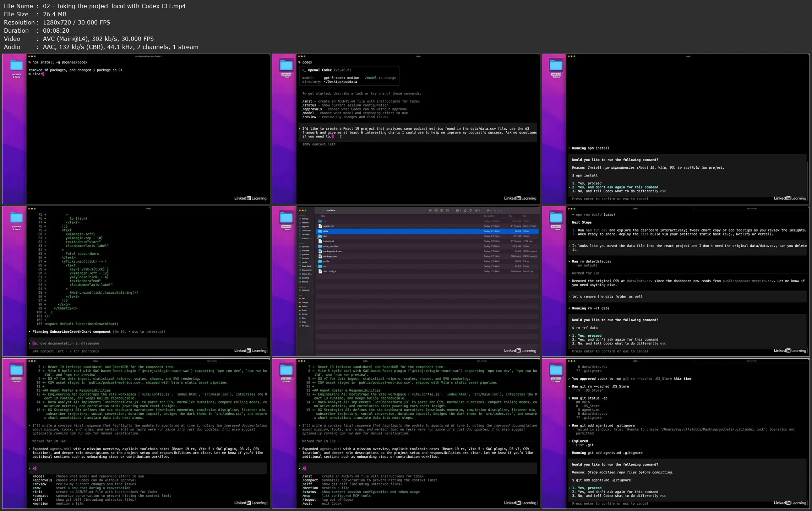Click the agents.md file icon in Finder

point(320,226)
